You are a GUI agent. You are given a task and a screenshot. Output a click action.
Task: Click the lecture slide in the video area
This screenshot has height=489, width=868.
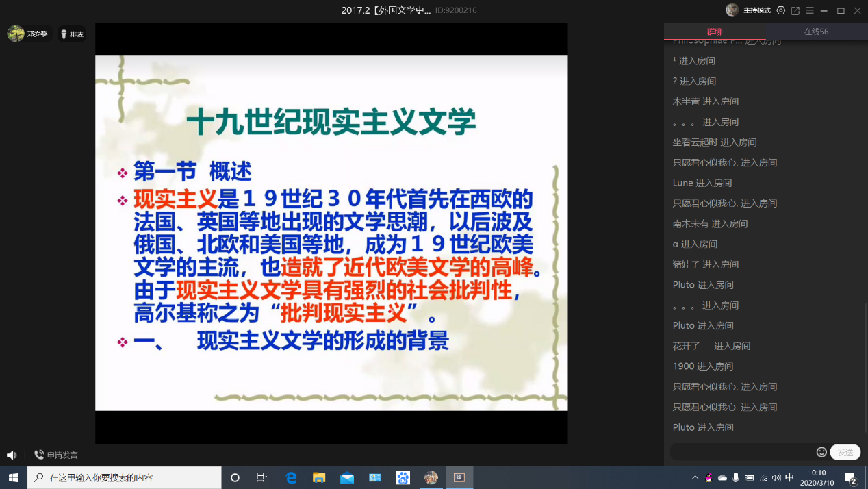[x=331, y=233]
